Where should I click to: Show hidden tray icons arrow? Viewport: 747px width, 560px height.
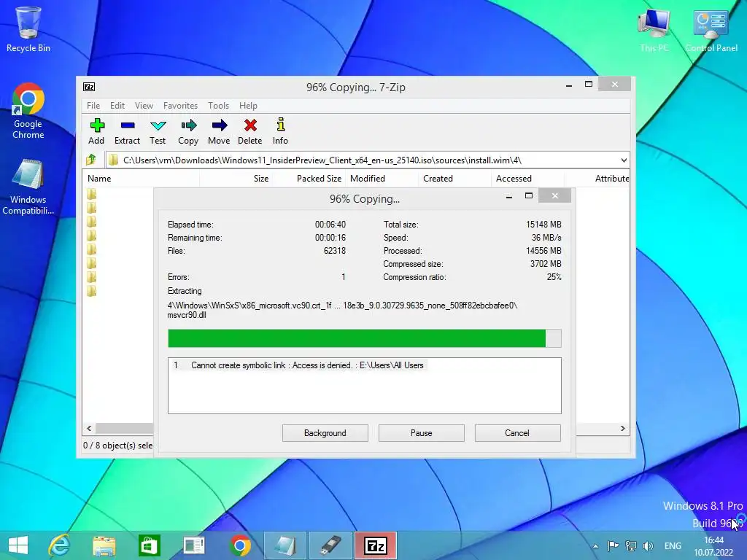pyautogui.click(x=595, y=546)
